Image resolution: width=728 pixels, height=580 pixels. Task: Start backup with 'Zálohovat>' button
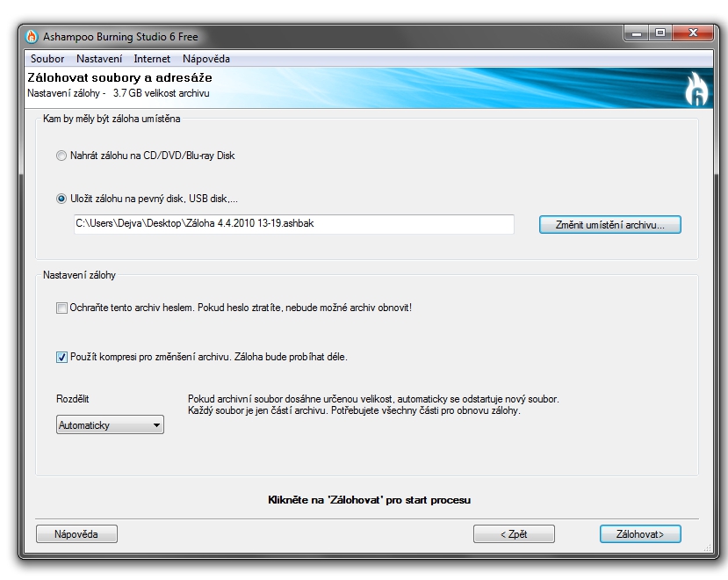[640, 534]
